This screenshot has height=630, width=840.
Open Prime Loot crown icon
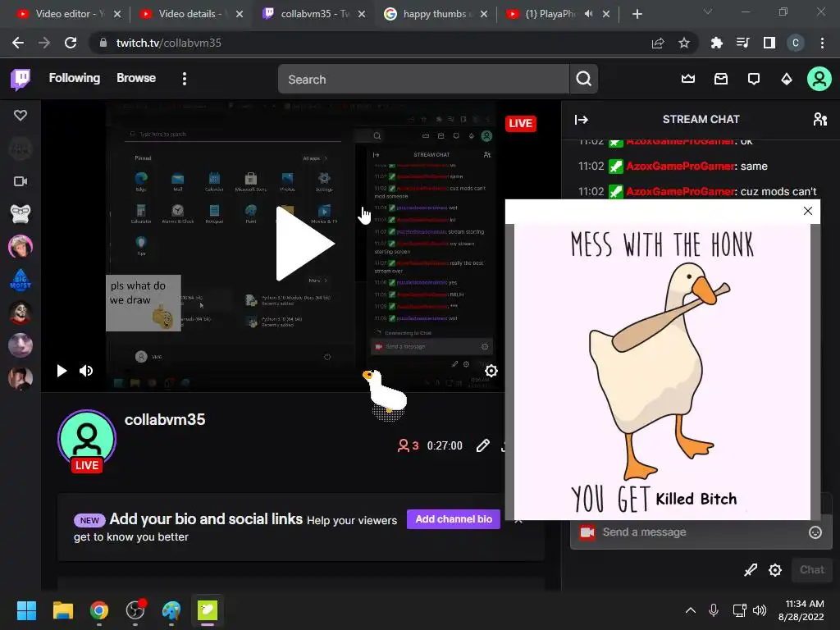click(688, 80)
